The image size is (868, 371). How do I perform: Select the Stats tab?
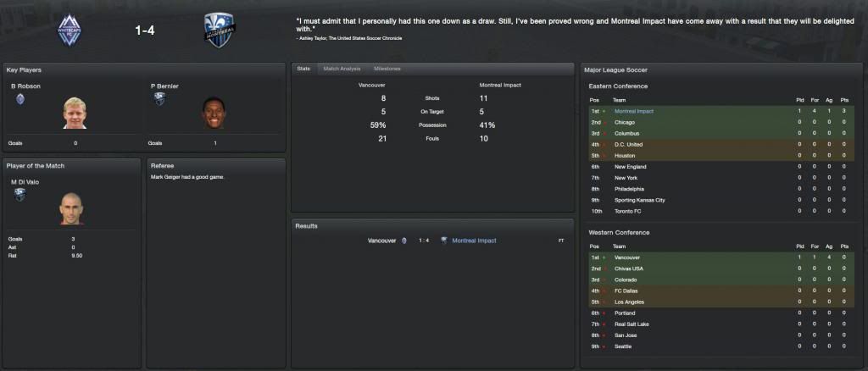tap(303, 69)
